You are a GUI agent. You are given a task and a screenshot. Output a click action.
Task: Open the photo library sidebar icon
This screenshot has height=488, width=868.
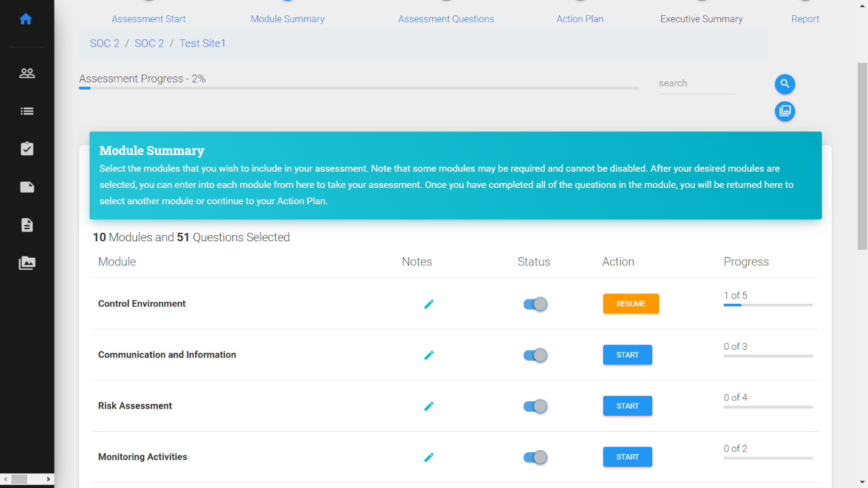click(x=27, y=263)
